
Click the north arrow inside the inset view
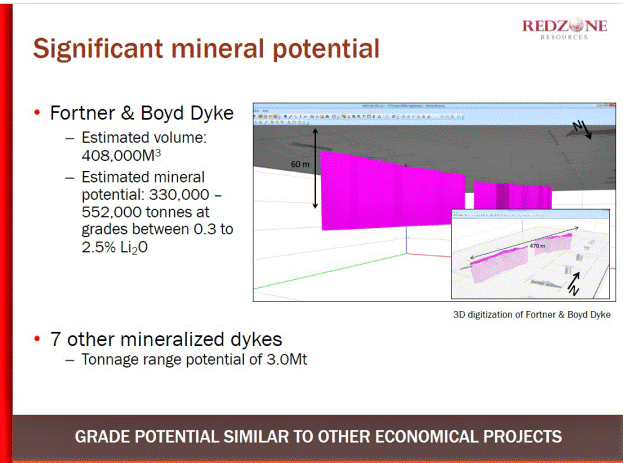tap(573, 283)
